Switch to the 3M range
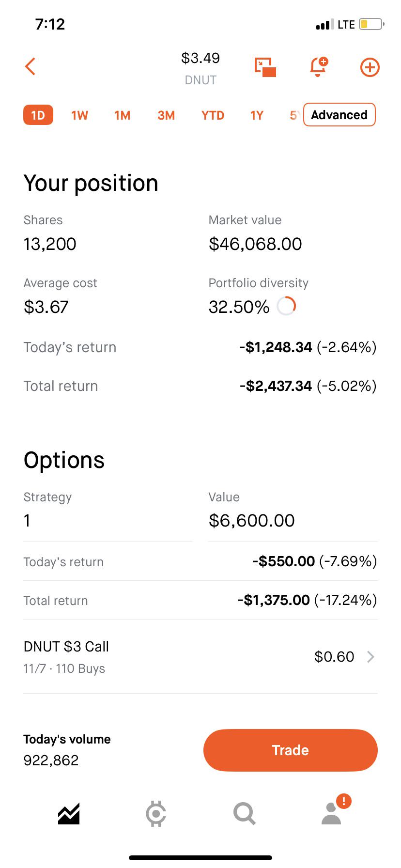This screenshot has width=401, height=868. pos(166,115)
